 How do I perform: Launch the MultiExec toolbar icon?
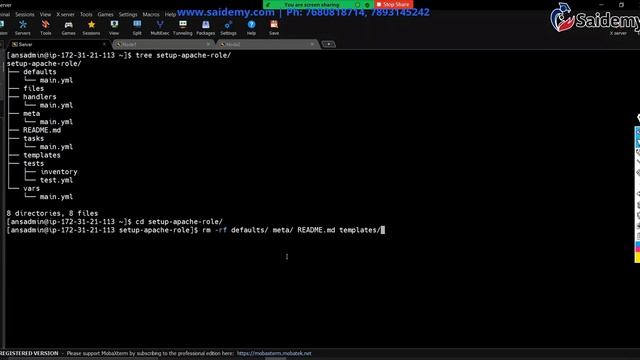coord(160,27)
